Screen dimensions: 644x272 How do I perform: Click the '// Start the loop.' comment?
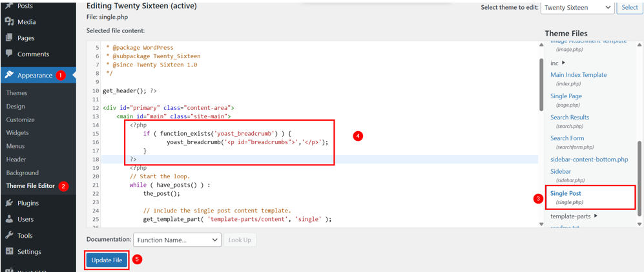(160, 176)
